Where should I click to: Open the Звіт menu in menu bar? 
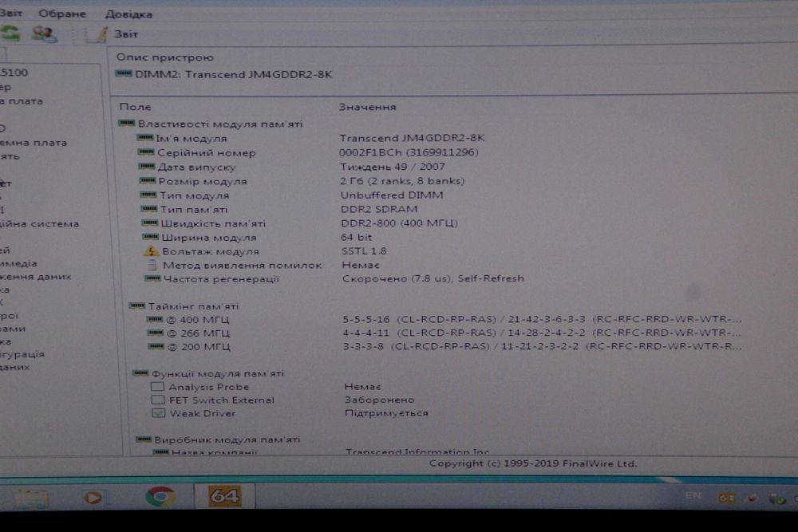click(x=11, y=14)
